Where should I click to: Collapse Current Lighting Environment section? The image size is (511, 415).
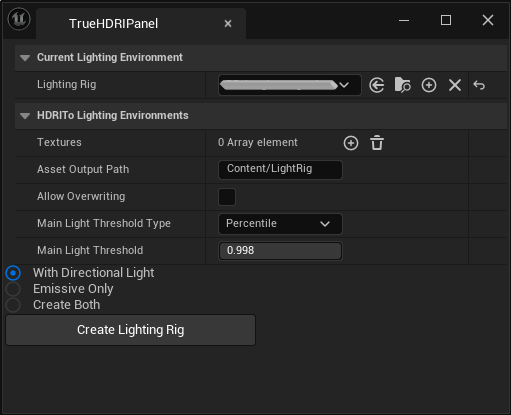pos(25,58)
